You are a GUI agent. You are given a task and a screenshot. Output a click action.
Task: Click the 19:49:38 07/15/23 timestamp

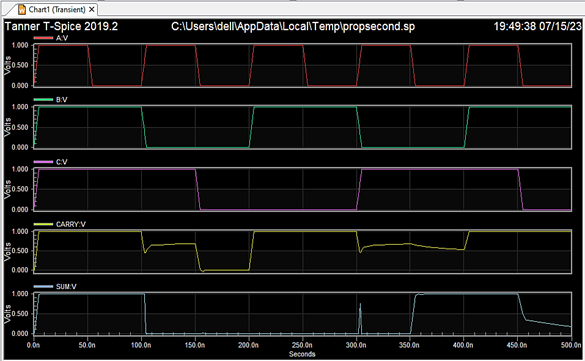pyautogui.click(x=538, y=26)
